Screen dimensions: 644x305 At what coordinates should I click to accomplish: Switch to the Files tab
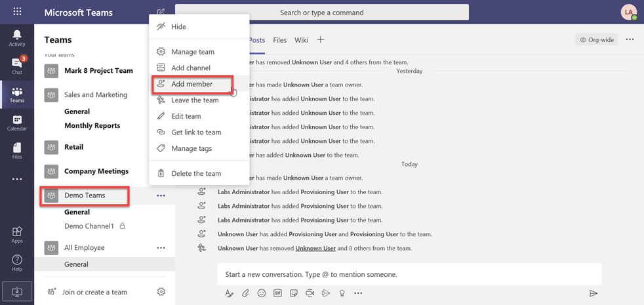click(279, 40)
